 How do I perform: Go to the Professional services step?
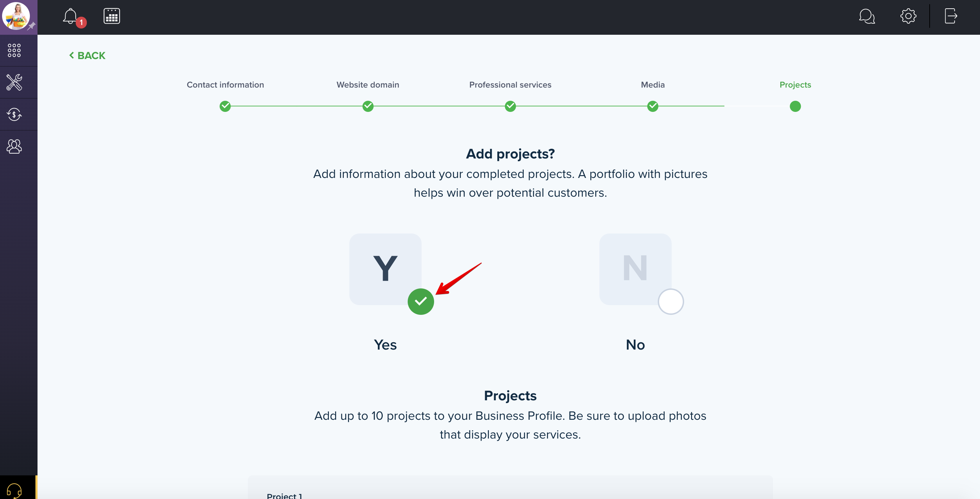pos(510,85)
